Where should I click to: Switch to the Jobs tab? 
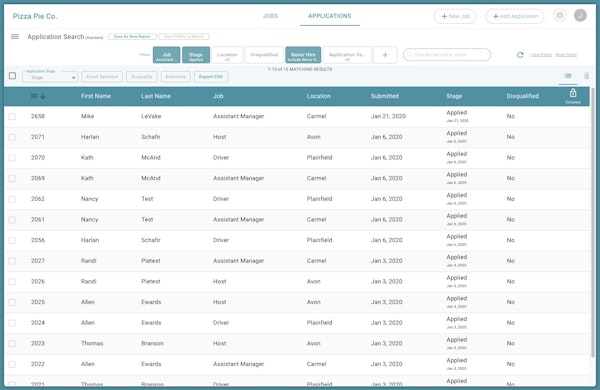[270, 16]
